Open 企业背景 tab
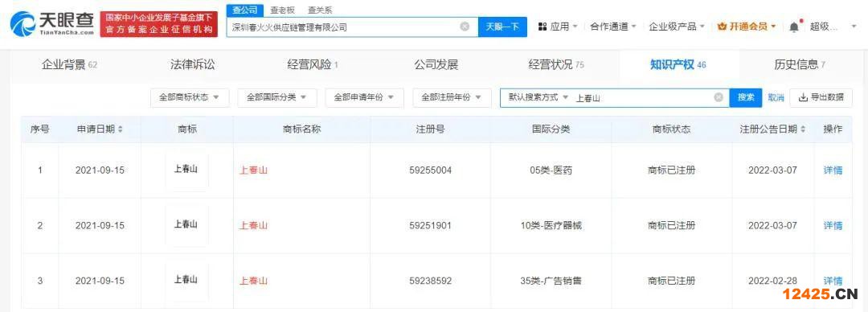868x312 pixels. (69, 65)
